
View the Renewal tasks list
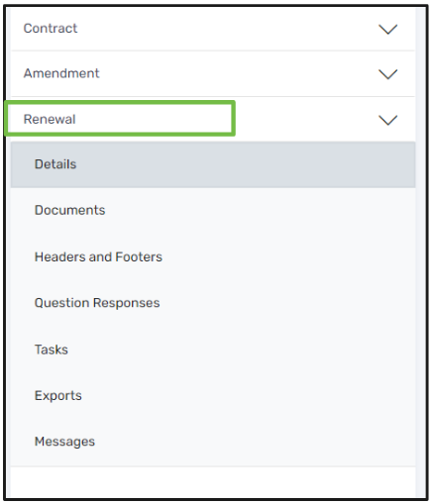tap(213, 350)
